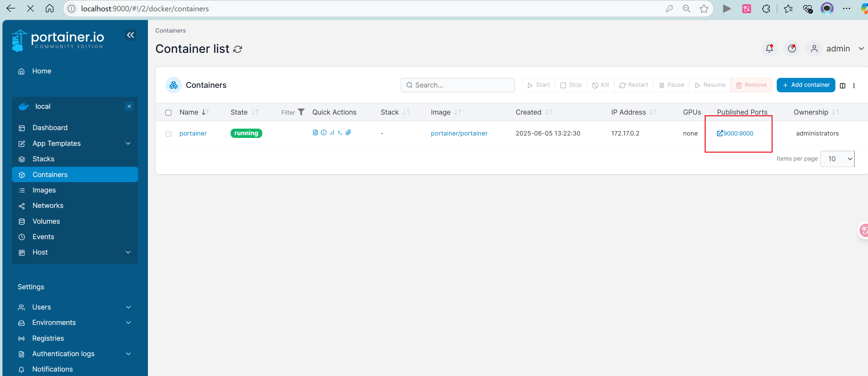Select the portainer container checkbox

[x=168, y=134]
